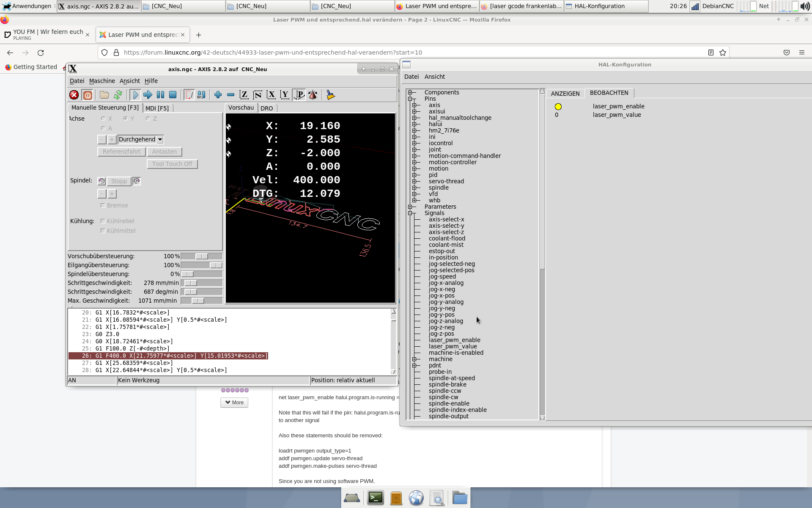The width and height of the screenshot is (812, 508).
Task: Toggle skip lines with block delete icon
Action: pyautogui.click(x=189, y=95)
